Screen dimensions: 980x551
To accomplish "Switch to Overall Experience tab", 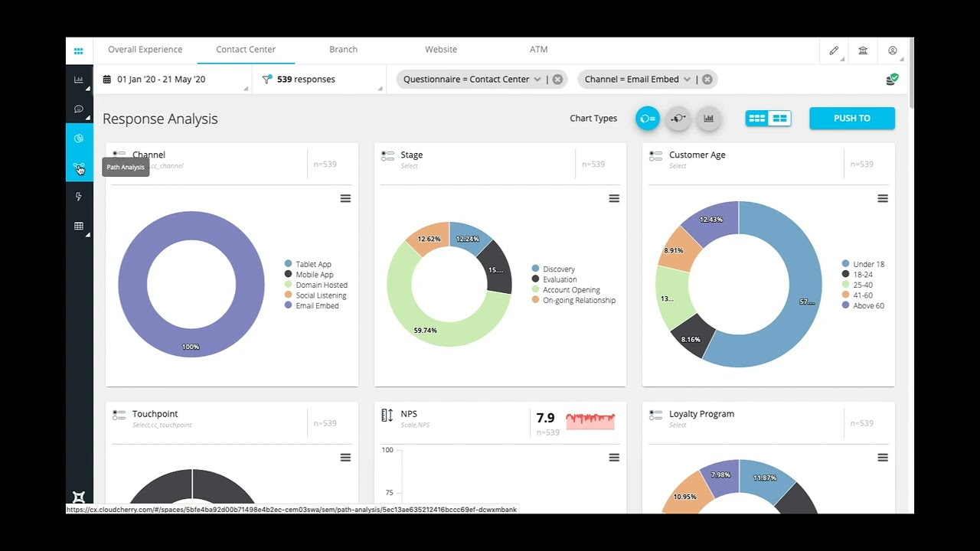I will 145,49.
